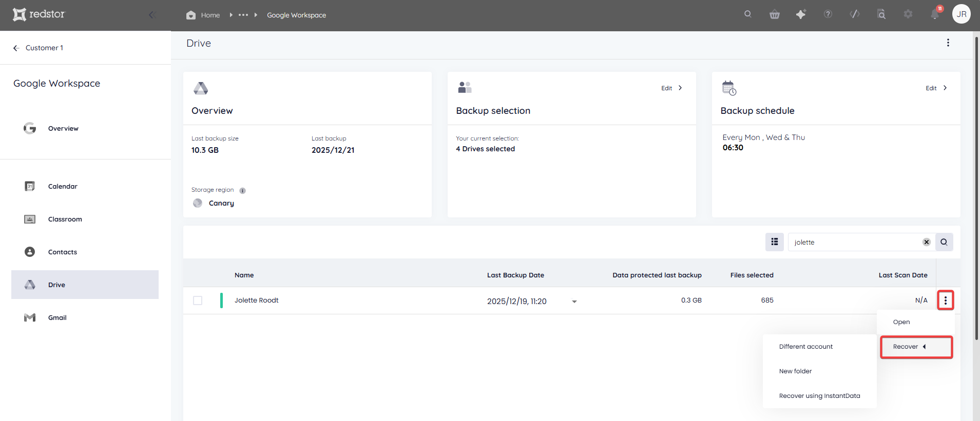980x421 pixels.
Task: Show Storage region info tooltip icon
Action: (242, 191)
